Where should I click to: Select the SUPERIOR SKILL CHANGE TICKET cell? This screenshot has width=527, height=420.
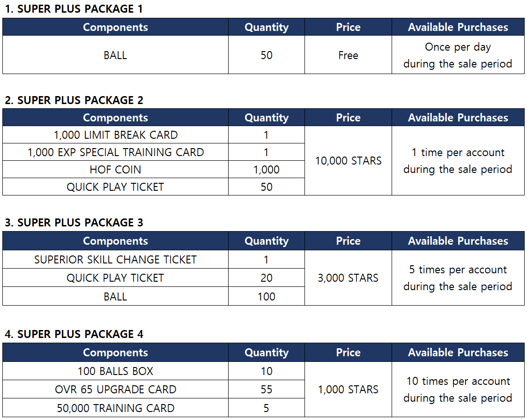[115, 260]
